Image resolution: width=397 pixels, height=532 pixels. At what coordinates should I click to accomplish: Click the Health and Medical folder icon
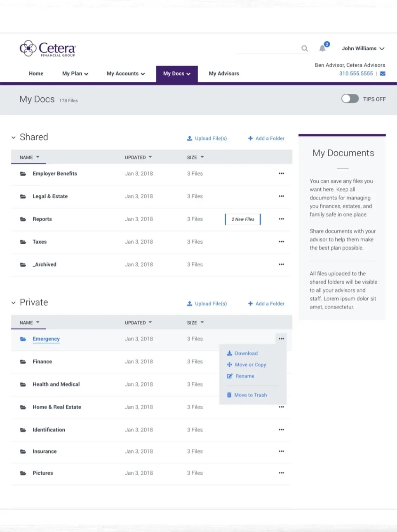coord(23,384)
